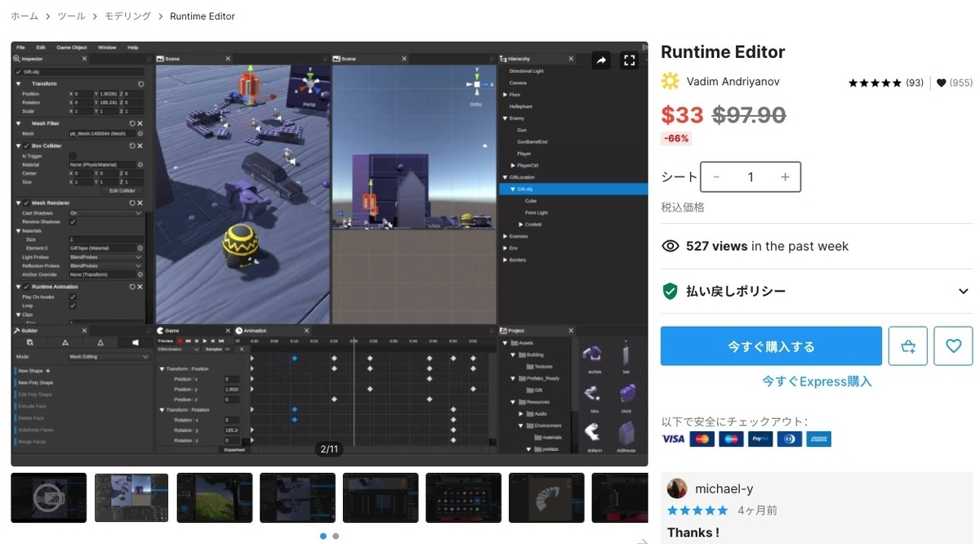
Task: Select the Builder tab in the preview
Action: pos(31,330)
